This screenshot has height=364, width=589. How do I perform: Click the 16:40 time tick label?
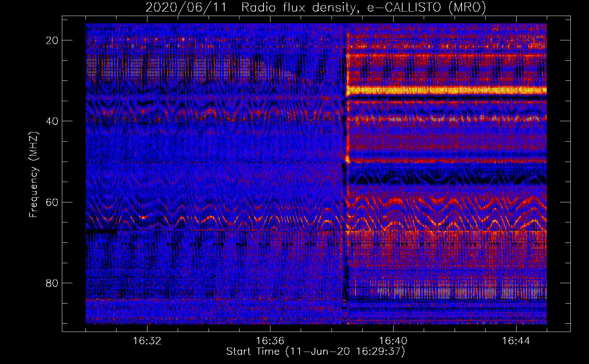click(393, 341)
